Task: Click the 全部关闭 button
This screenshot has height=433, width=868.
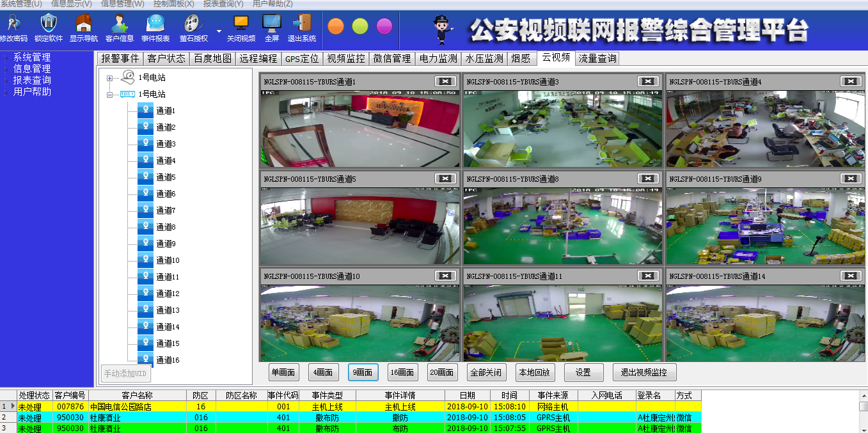Action: (x=485, y=372)
